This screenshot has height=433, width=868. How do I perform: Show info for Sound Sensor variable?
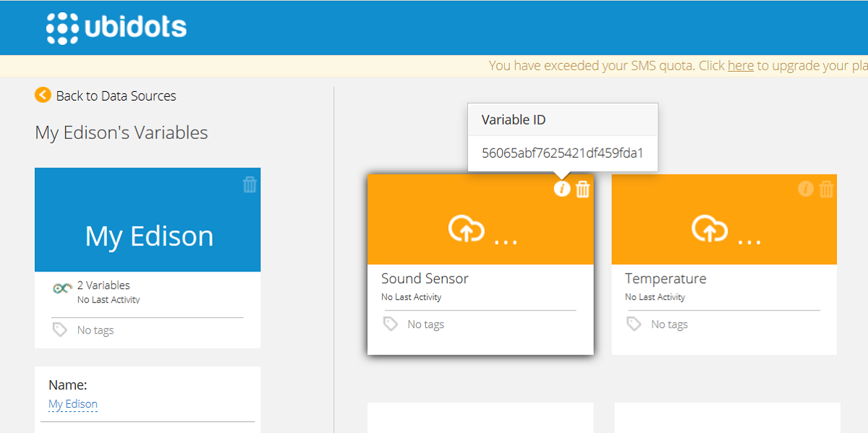click(562, 189)
